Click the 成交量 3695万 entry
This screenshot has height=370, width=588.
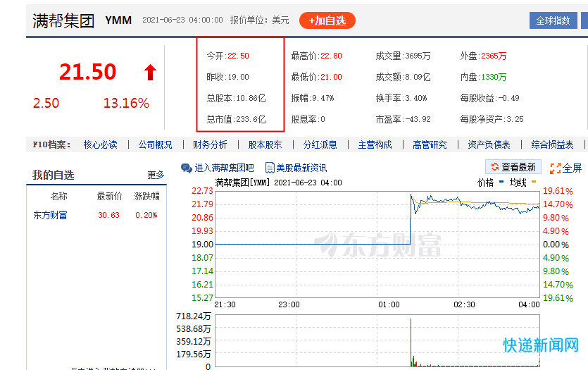click(x=403, y=56)
